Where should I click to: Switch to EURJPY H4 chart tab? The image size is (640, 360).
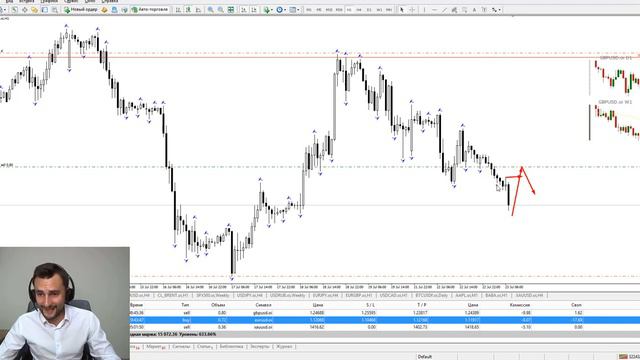coord(325,295)
